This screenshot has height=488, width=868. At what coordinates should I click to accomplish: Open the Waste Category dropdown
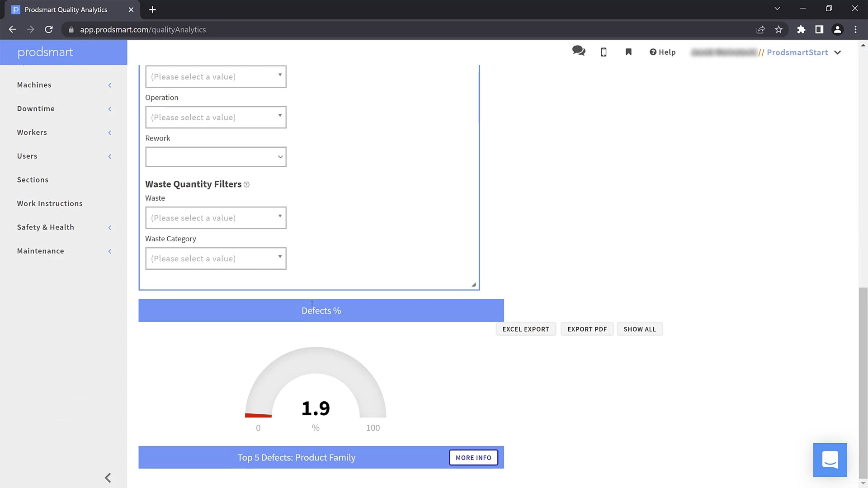pyautogui.click(x=216, y=258)
